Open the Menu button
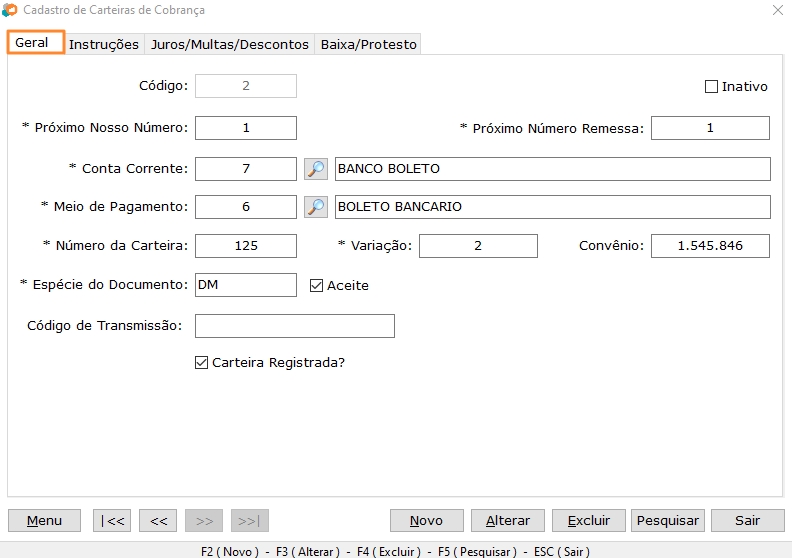 pyautogui.click(x=44, y=521)
